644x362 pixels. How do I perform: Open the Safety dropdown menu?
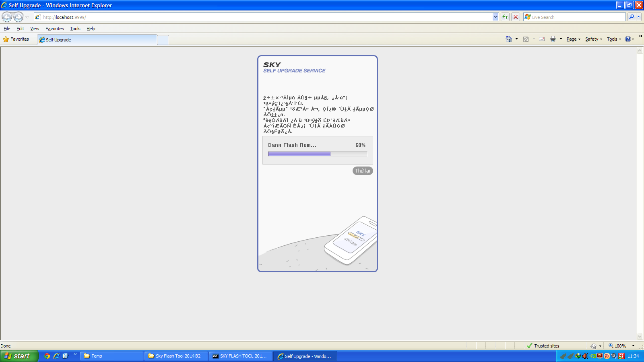593,39
